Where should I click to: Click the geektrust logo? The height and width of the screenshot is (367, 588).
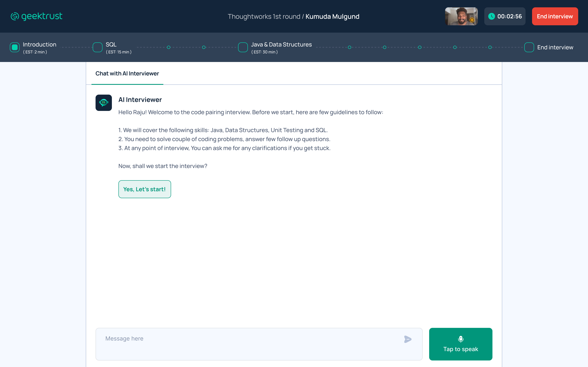pyautogui.click(x=37, y=16)
